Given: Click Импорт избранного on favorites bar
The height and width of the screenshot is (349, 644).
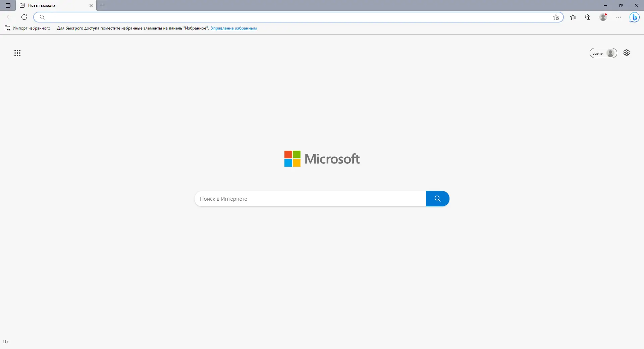Looking at the screenshot, I should (x=28, y=28).
